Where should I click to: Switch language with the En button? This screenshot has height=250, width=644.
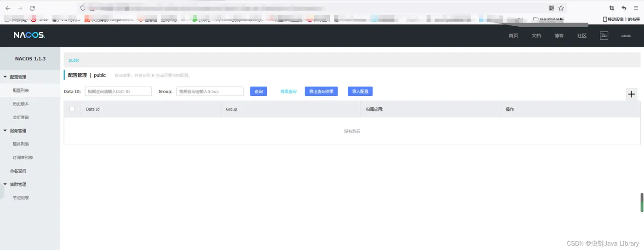point(604,35)
